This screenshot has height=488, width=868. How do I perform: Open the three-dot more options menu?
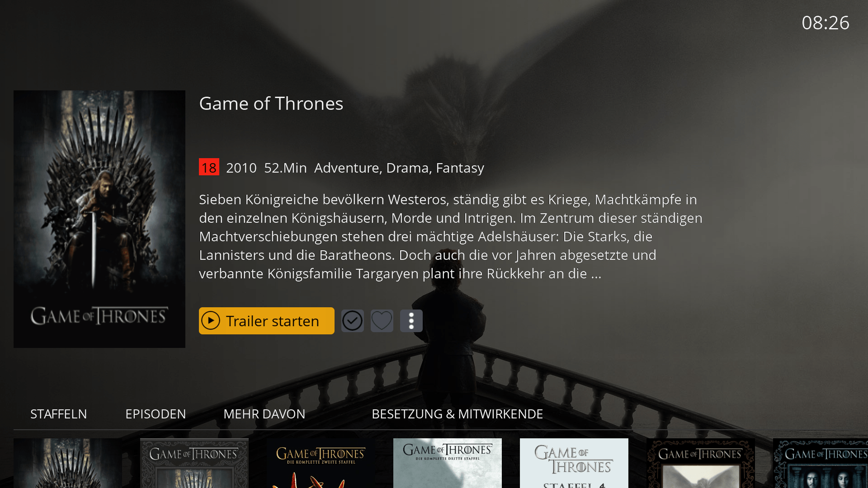pyautogui.click(x=411, y=321)
